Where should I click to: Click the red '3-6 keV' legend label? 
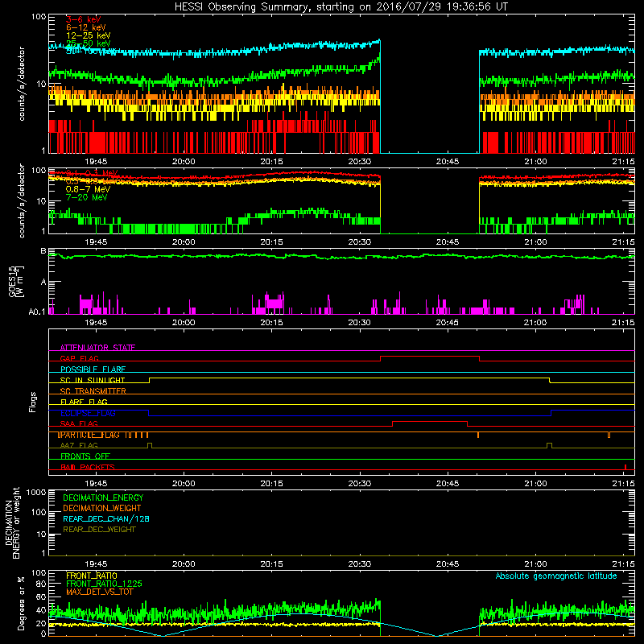83,19
